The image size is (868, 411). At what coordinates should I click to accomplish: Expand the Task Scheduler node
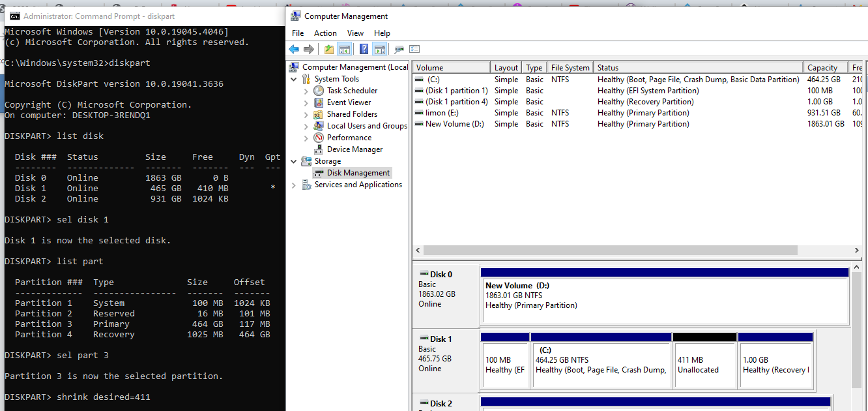(x=306, y=91)
